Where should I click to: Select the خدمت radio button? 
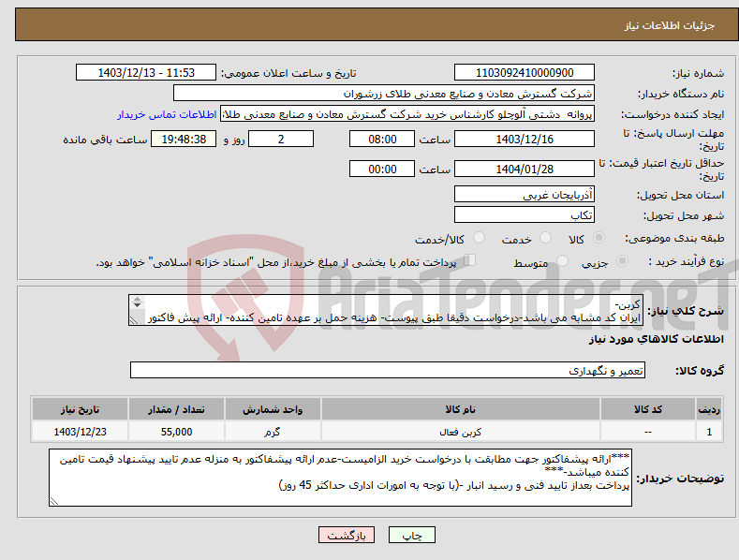pyautogui.click(x=545, y=238)
